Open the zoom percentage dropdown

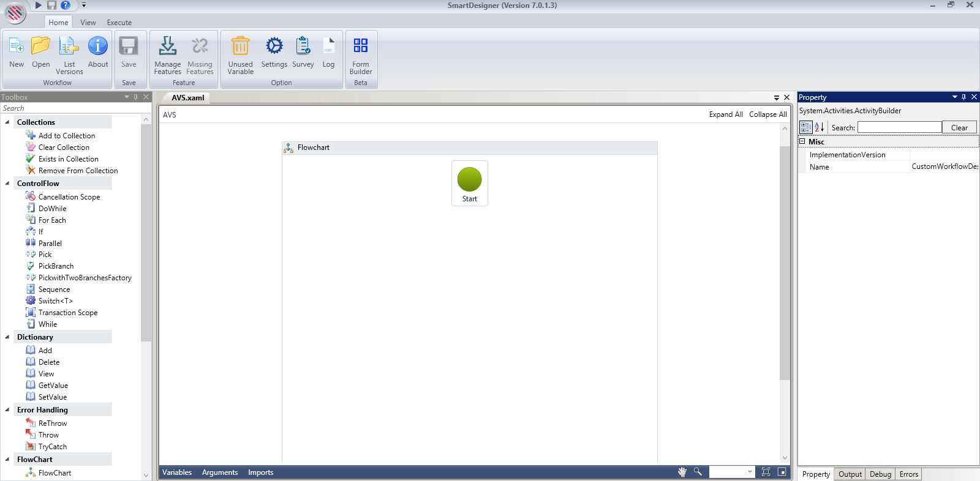coord(750,472)
